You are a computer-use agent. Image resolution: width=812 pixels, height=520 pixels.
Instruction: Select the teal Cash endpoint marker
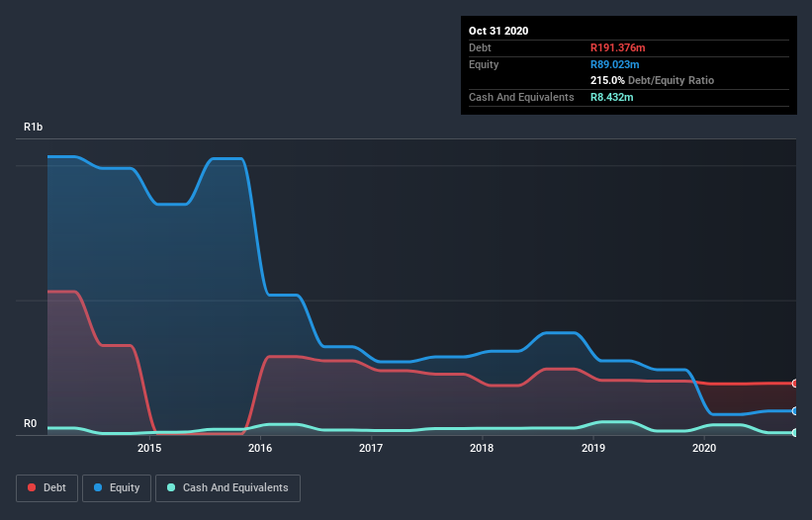pos(795,433)
